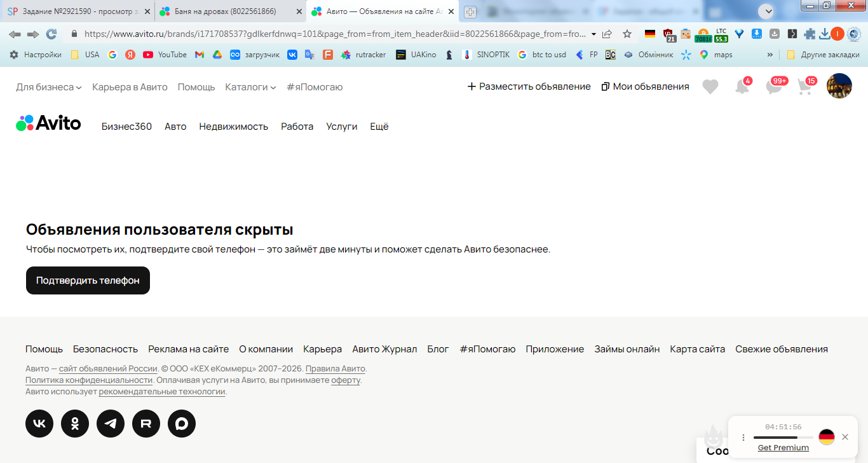Open YouTube bookmark in bookmarks bar
This screenshot has width=868, height=463.
point(165,55)
